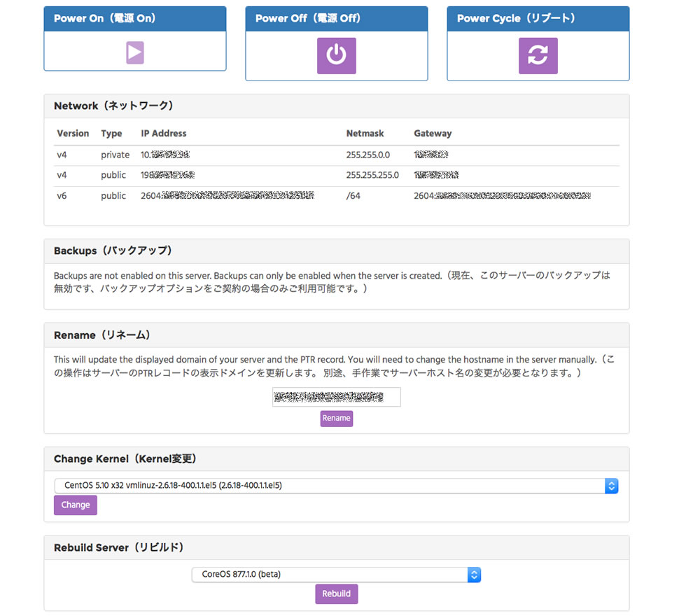This screenshot has width=679, height=616.
Task: Click the Rename section heading
Action: pos(102,335)
